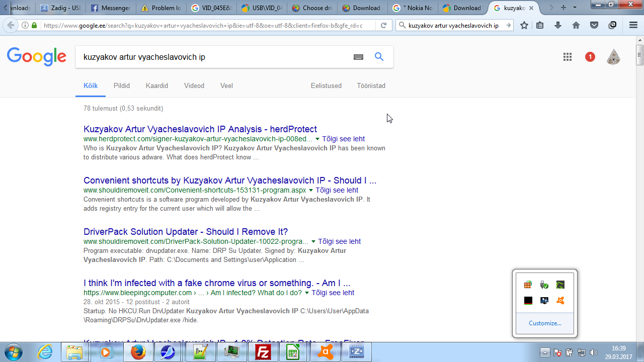This screenshot has width=644, height=362.
Task: Select the Videod search tab
Action: 194,86
